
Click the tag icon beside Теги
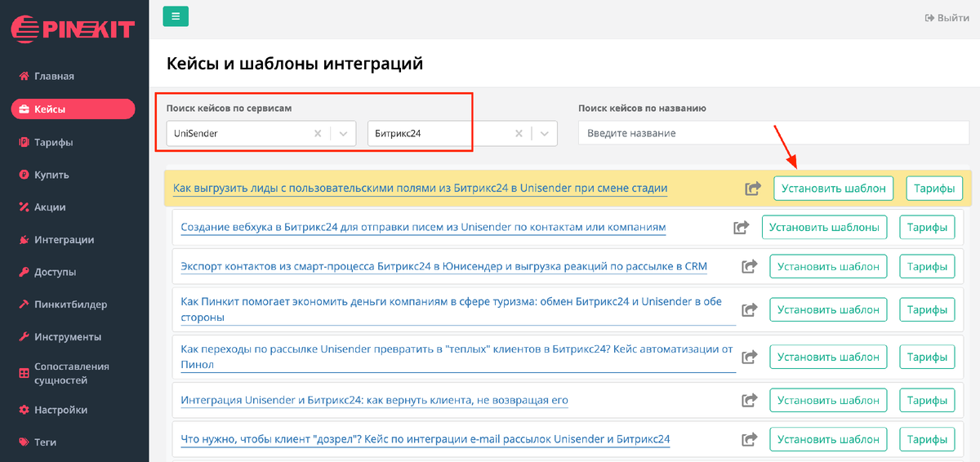coord(24,442)
